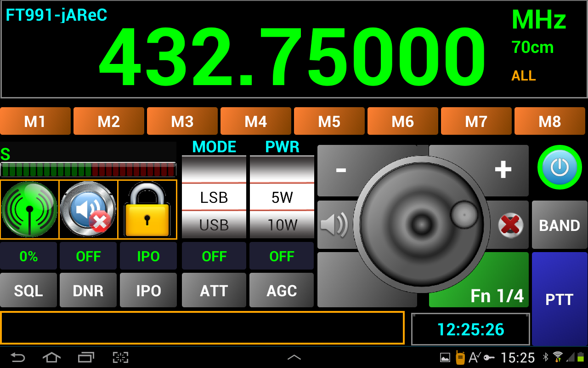Tap the keyboard input A icon

tap(474, 357)
